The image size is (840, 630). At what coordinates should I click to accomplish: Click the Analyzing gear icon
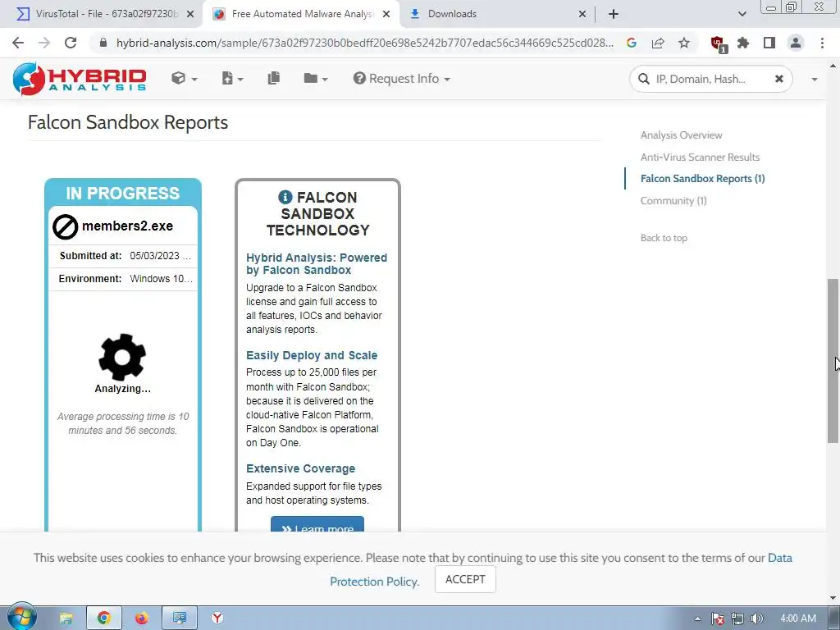(122, 357)
